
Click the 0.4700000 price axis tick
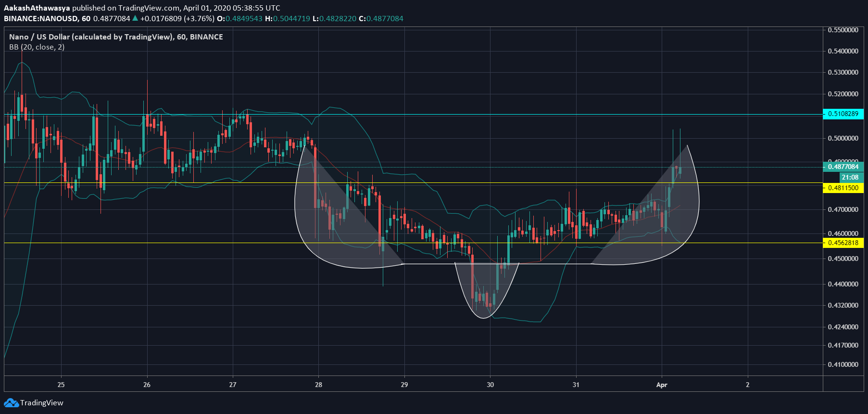coord(843,209)
